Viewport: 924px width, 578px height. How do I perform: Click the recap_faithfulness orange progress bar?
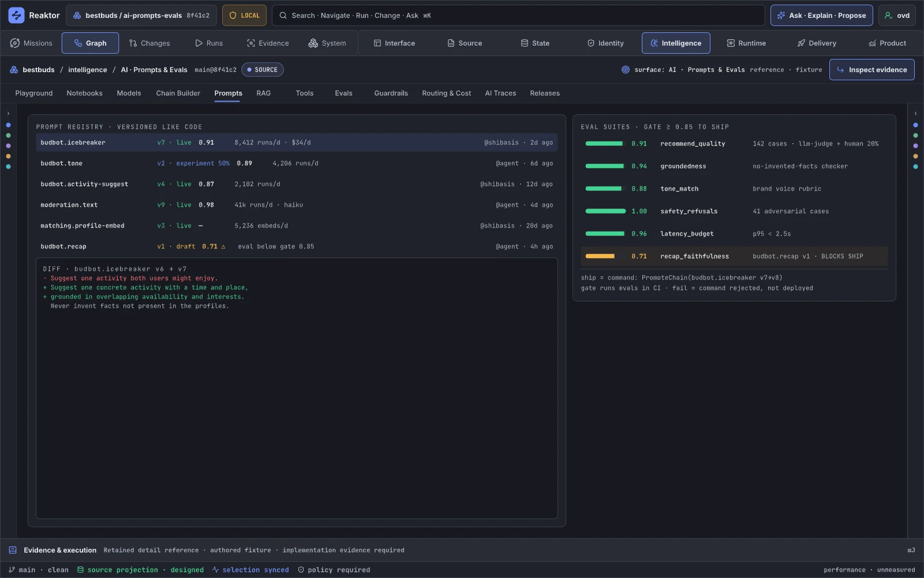(x=600, y=256)
